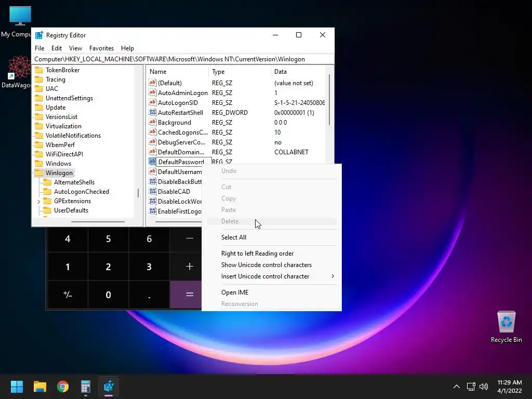The width and height of the screenshot is (532, 399).
Task: Select the Background value icon
Action: click(x=153, y=122)
